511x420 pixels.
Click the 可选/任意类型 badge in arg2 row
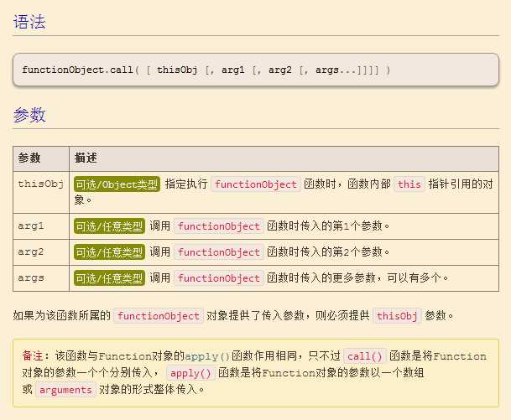109,252
